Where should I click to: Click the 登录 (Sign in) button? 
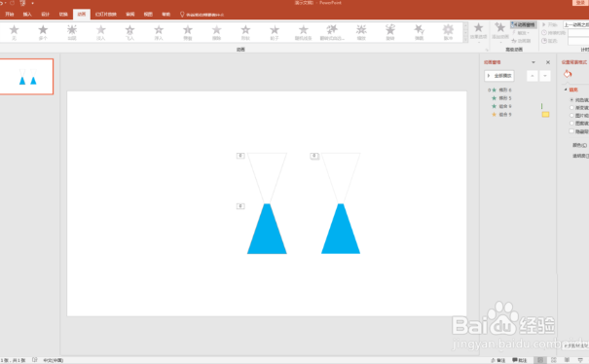[x=581, y=3]
